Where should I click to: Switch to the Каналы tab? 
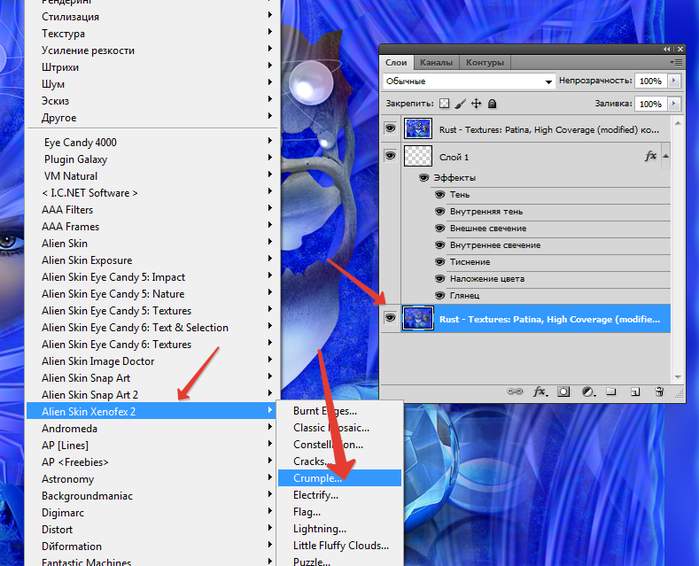coord(436,62)
